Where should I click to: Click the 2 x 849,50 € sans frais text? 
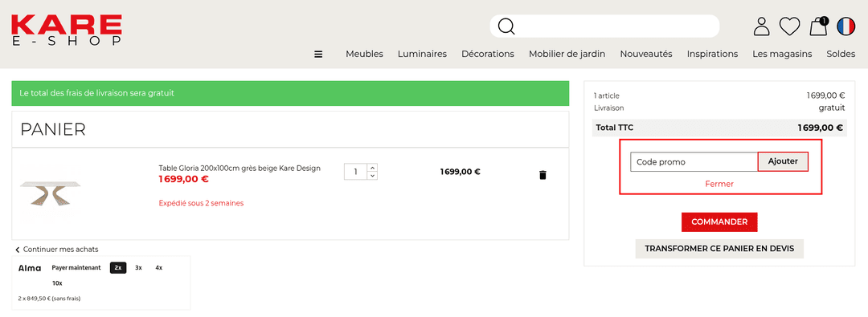(49, 299)
